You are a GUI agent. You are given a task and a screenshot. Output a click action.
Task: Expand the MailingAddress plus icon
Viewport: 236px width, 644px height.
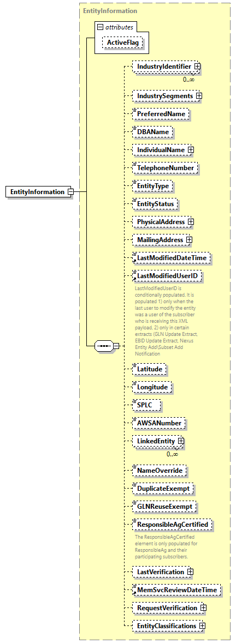189,239
